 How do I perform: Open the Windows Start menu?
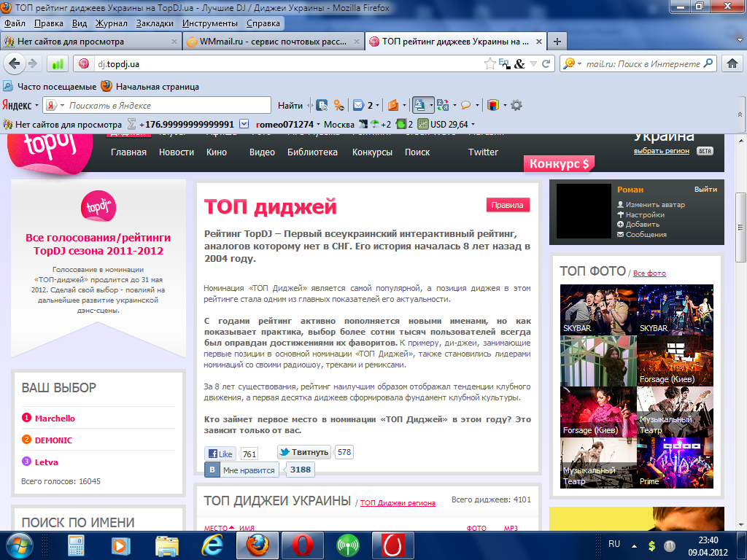(19, 545)
